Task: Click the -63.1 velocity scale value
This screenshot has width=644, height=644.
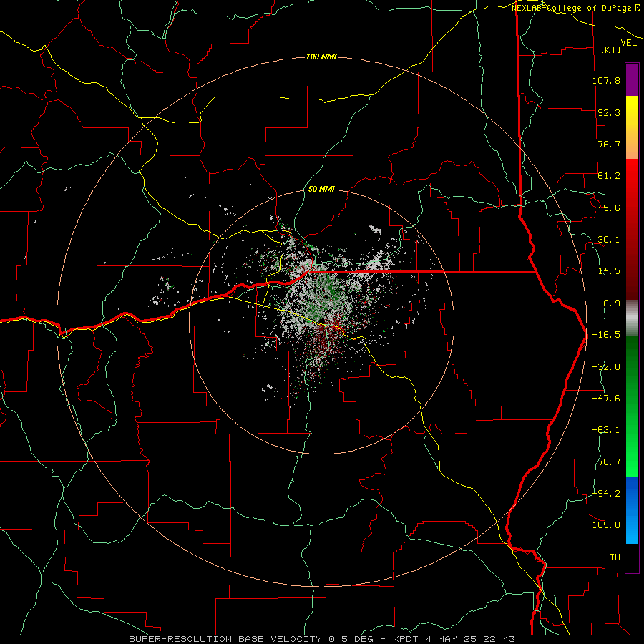Action: pos(606,430)
